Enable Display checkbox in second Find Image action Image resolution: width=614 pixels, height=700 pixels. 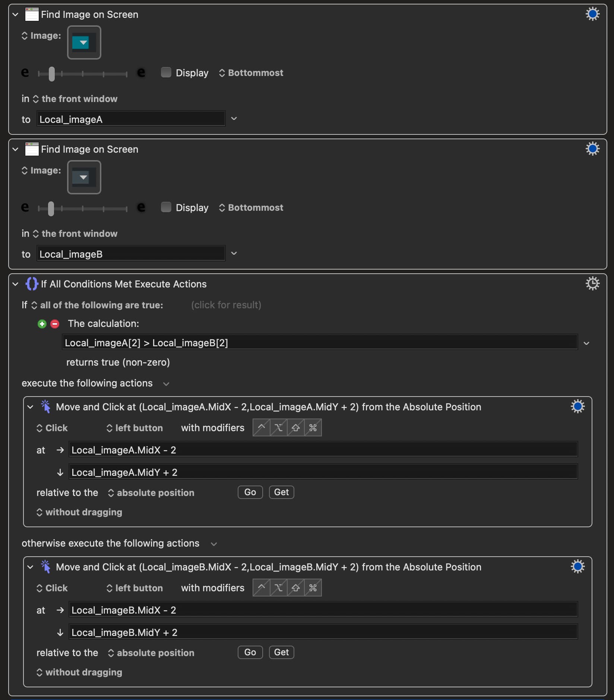coord(166,207)
